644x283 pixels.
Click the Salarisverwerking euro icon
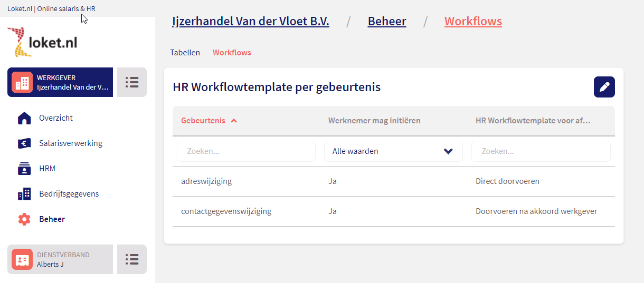pyautogui.click(x=24, y=143)
